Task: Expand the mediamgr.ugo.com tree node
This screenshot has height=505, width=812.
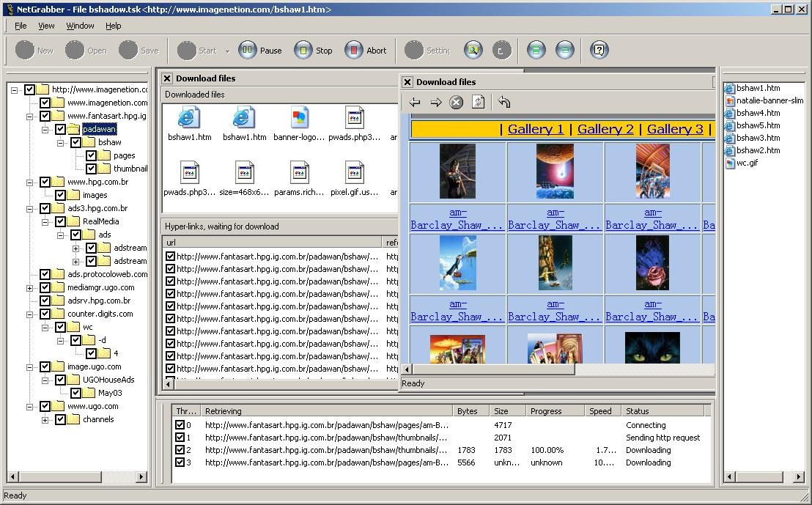Action: [29, 288]
